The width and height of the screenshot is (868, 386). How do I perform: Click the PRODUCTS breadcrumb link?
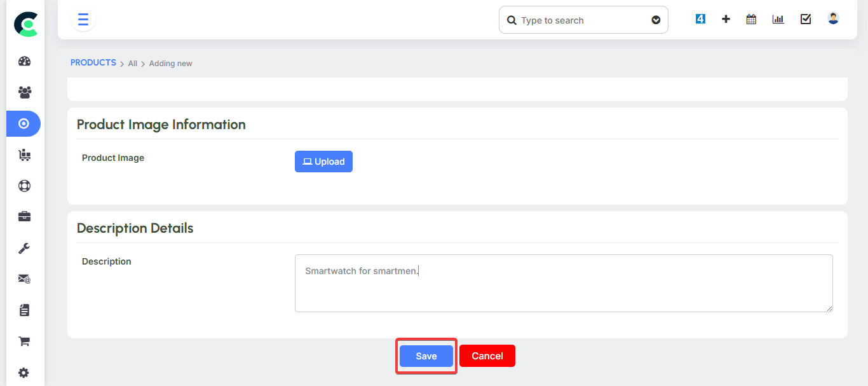tap(93, 63)
